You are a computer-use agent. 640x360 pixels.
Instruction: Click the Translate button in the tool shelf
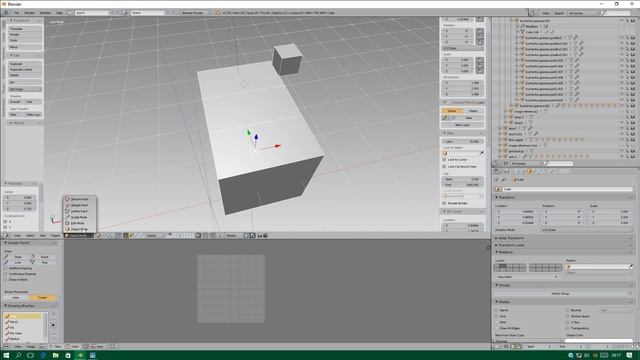(x=25, y=29)
